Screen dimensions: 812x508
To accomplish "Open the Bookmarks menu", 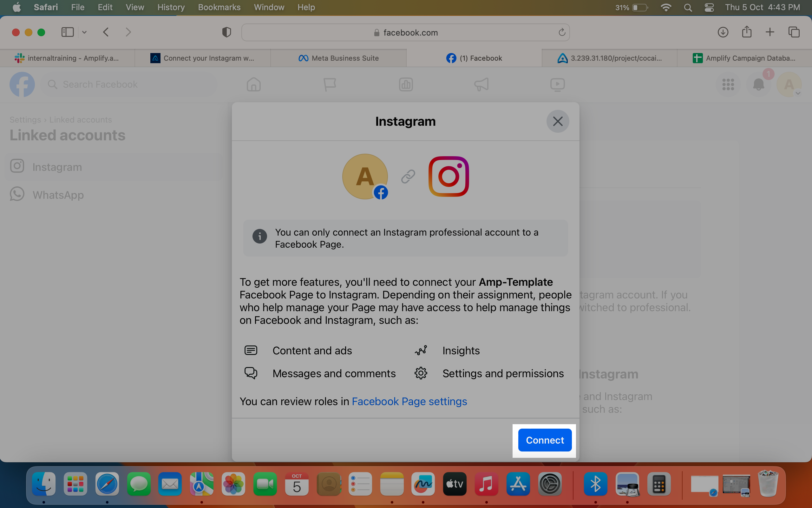I will [x=219, y=7].
